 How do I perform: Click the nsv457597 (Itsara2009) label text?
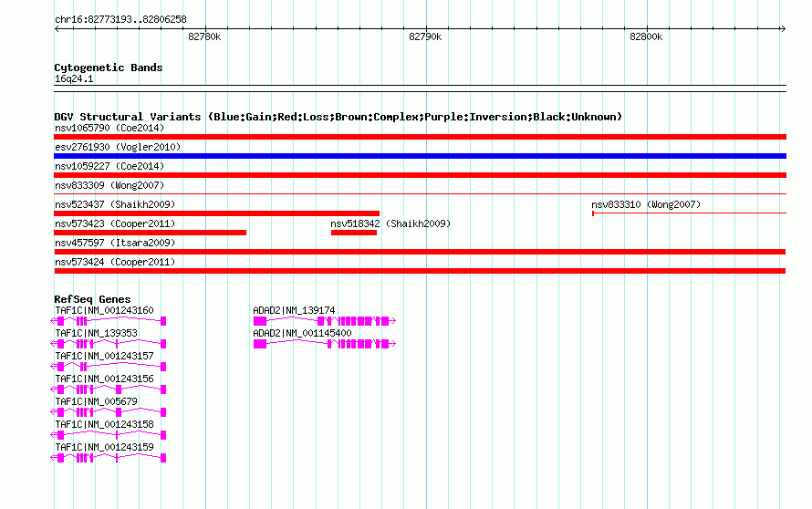pyautogui.click(x=115, y=243)
